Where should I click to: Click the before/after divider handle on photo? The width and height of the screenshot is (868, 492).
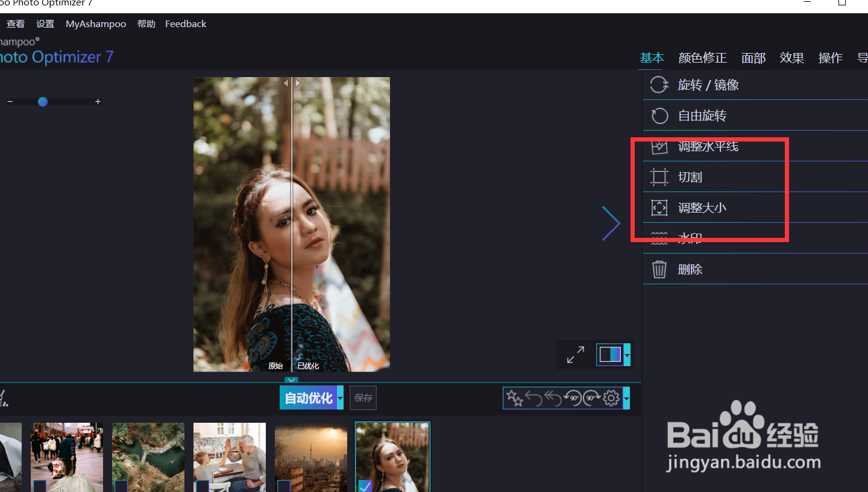292,83
